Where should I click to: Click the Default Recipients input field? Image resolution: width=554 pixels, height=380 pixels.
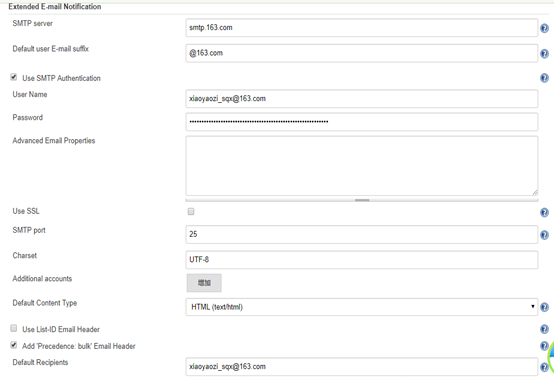(362, 367)
